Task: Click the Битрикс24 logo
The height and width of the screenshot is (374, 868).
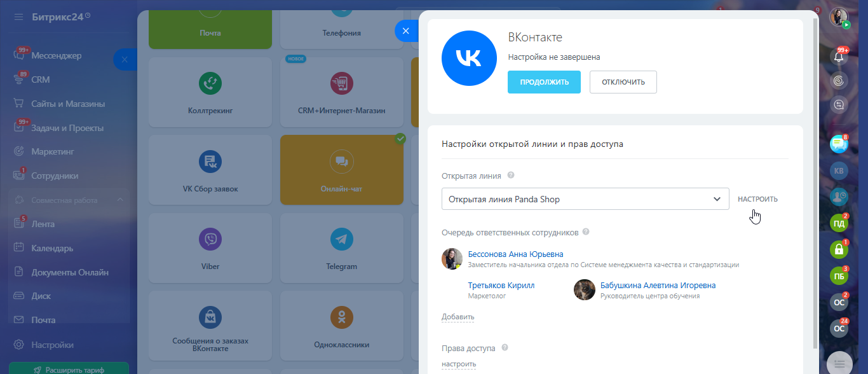Action: pos(61,16)
